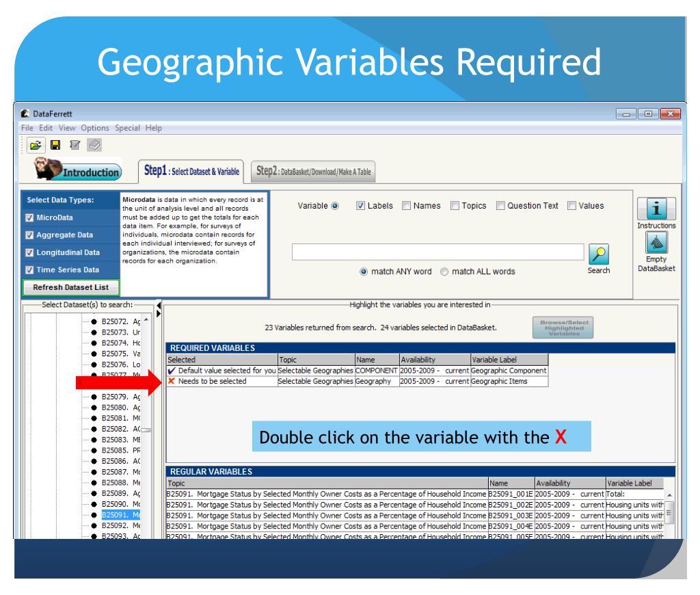Viewport: 700px width, 595px height.
Task: Select match ALL words radio button
Action: point(444,272)
